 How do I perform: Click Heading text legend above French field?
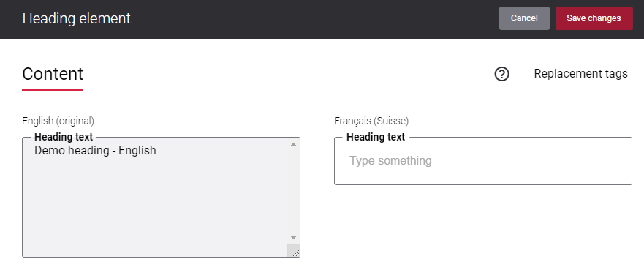click(376, 137)
